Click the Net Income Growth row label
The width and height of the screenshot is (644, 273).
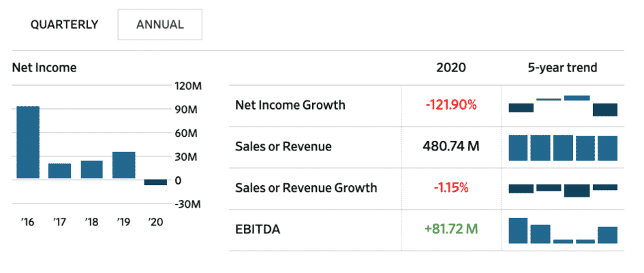coord(290,105)
